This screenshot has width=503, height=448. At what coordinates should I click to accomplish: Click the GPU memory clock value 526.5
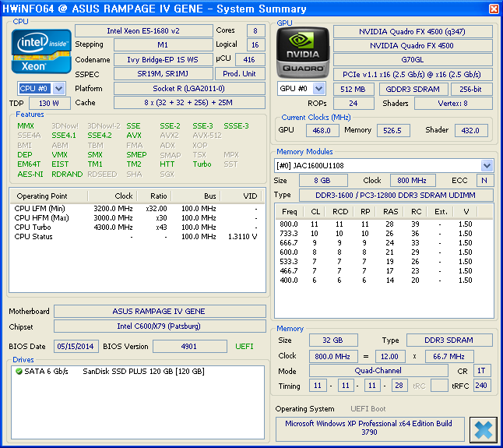click(393, 131)
